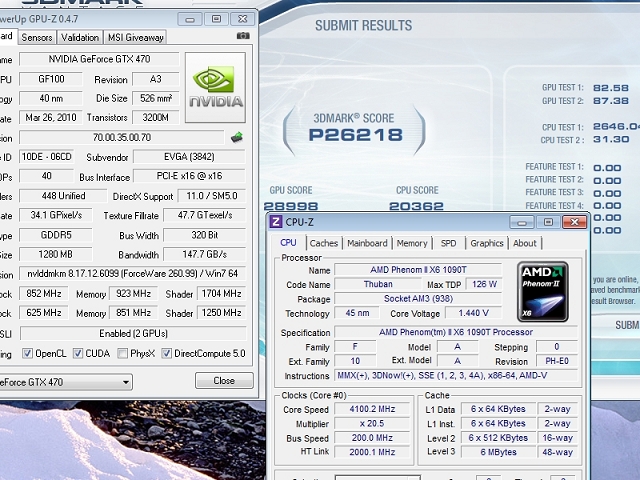The width and height of the screenshot is (640, 480).
Task: Click the Instructions field in CPU-Z
Action: tap(456, 376)
